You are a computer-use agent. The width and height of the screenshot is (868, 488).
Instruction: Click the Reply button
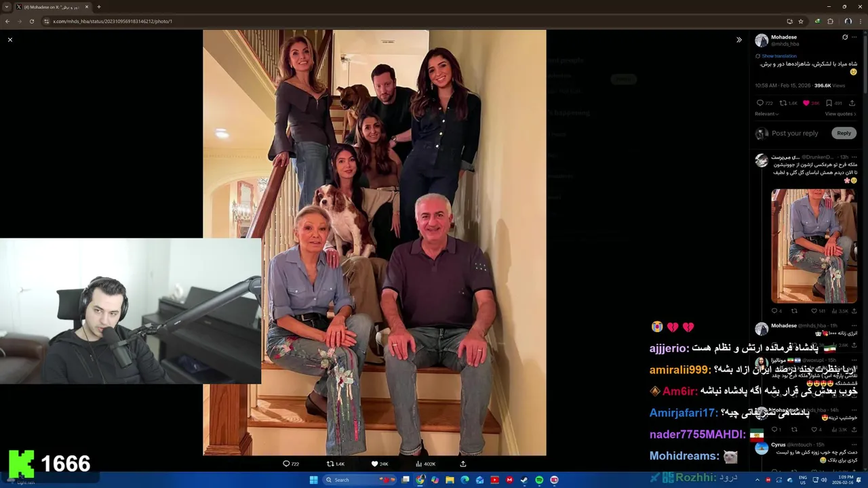coord(844,134)
